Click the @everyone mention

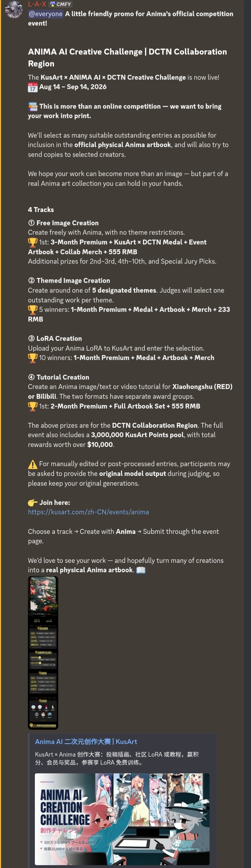click(x=46, y=14)
